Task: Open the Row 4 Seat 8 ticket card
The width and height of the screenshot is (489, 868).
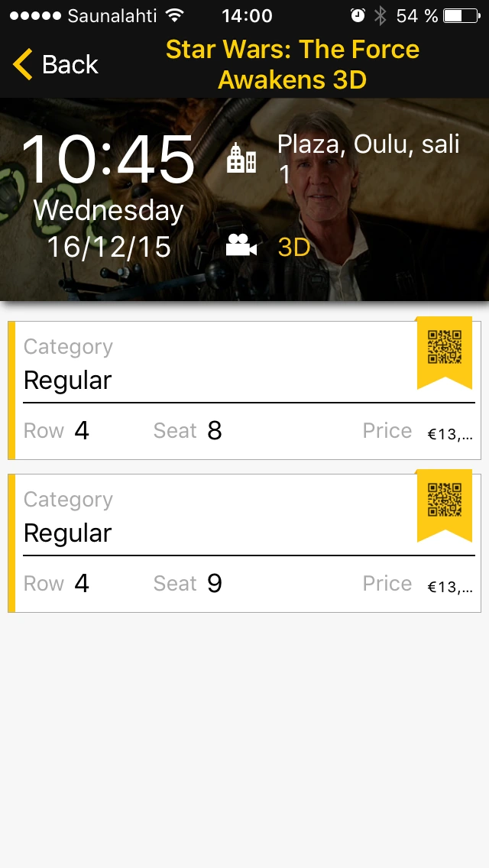Action: (x=244, y=390)
